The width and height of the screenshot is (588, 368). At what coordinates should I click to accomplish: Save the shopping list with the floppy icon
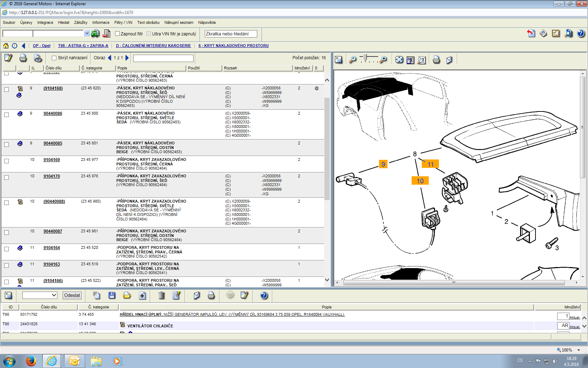click(x=112, y=295)
